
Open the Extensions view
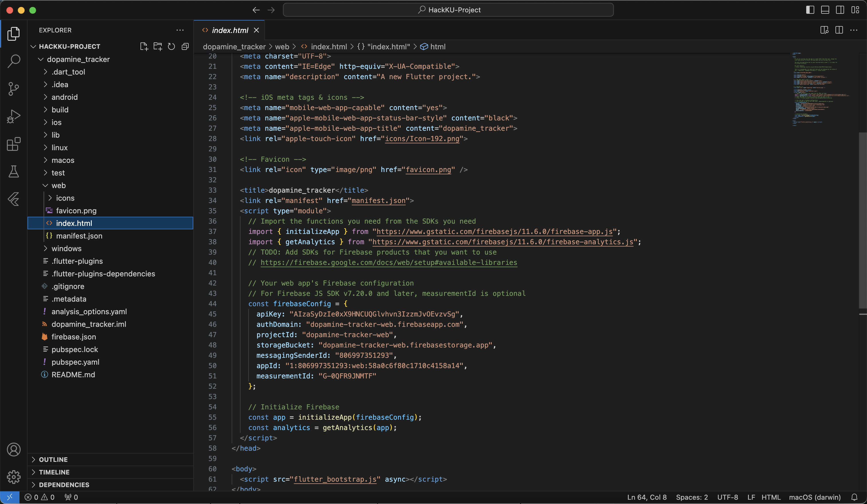point(14,144)
